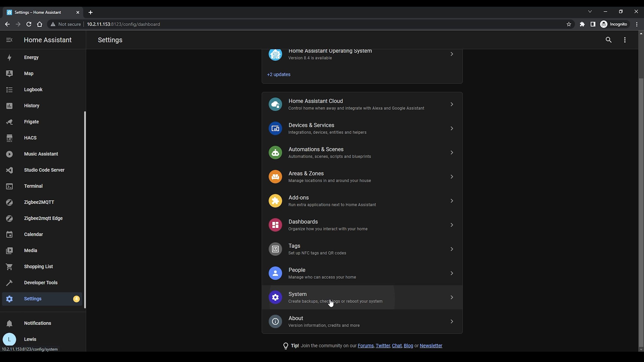Open Developer Tools sidebar item
This screenshot has height=362, width=644.
coord(41,283)
